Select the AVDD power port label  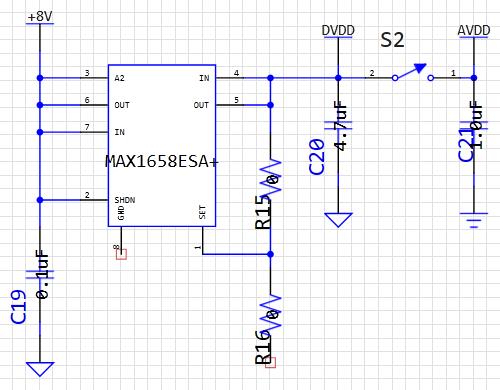[474, 31]
